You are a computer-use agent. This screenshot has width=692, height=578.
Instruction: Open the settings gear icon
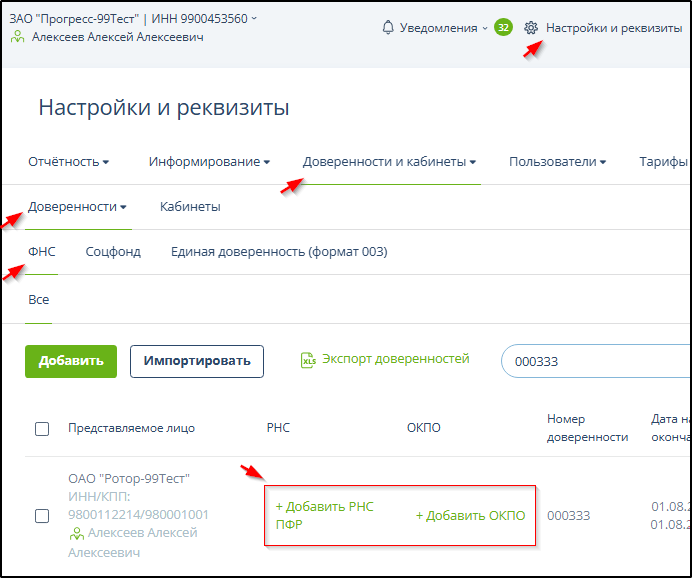[x=531, y=28]
